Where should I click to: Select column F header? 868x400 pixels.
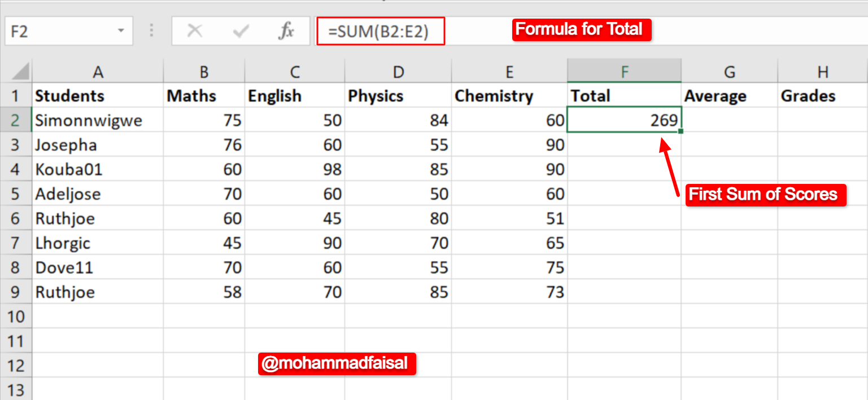(624, 72)
